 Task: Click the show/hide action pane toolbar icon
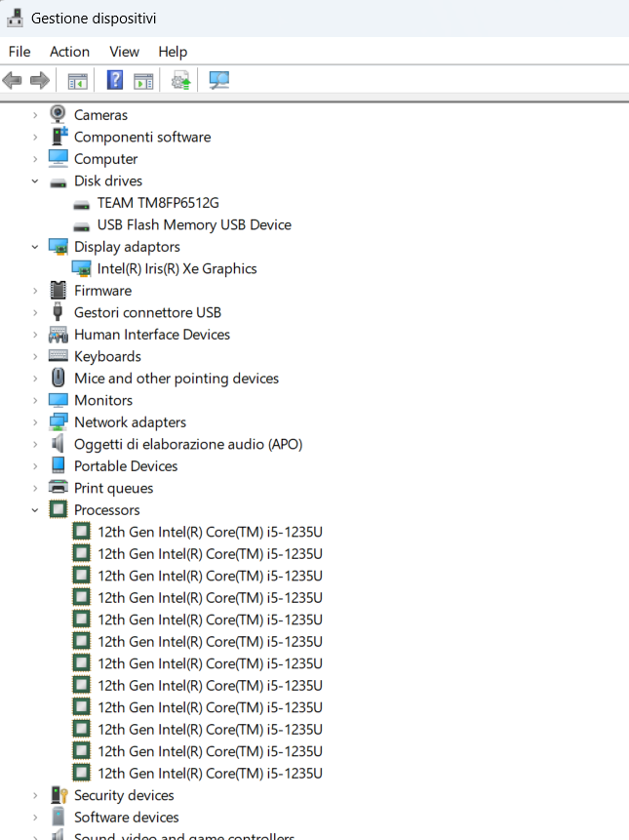click(x=143, y=81)
